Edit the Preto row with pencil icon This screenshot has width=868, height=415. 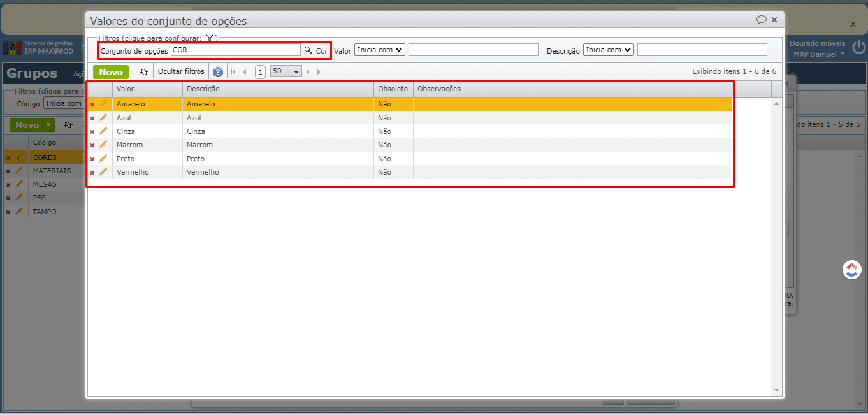click(103, 159)
